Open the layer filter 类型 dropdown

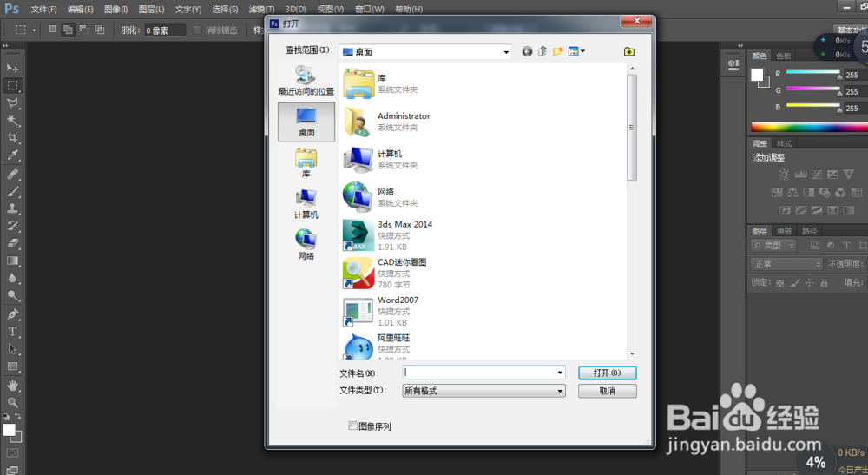pos(773,245)
